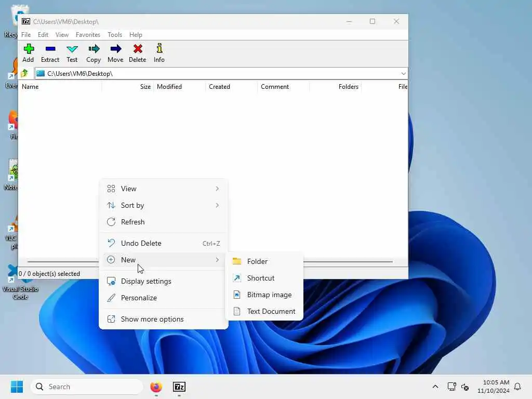Open Firefox from the taskbar
Screen dimensions: 532x399
[x=156, y=387]
